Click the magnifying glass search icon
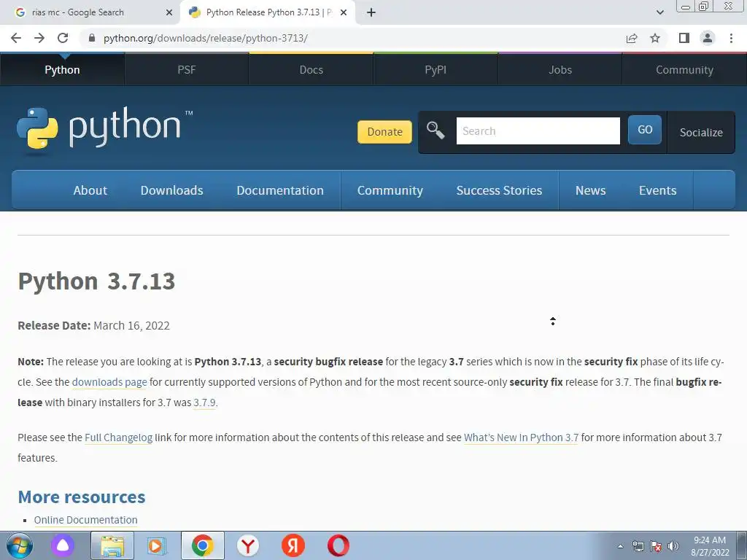 tap(436, 131)
